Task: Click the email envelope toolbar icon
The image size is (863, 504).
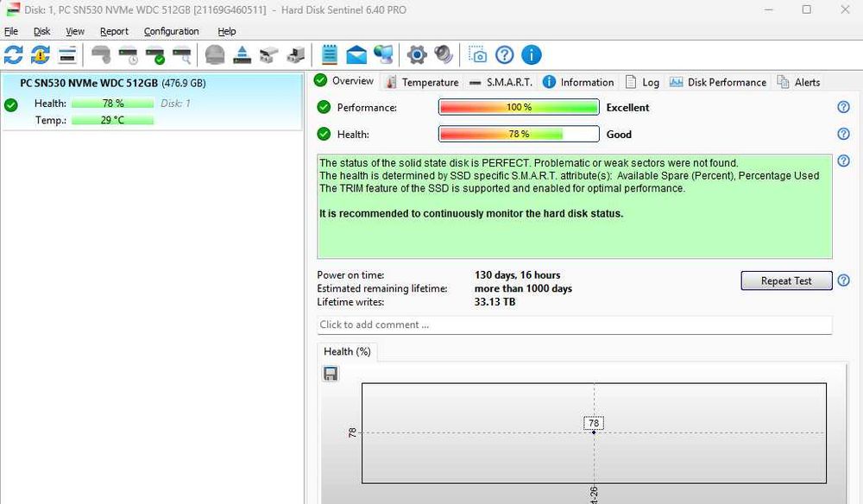Action: pyautogui.click(x=356, y=55)
